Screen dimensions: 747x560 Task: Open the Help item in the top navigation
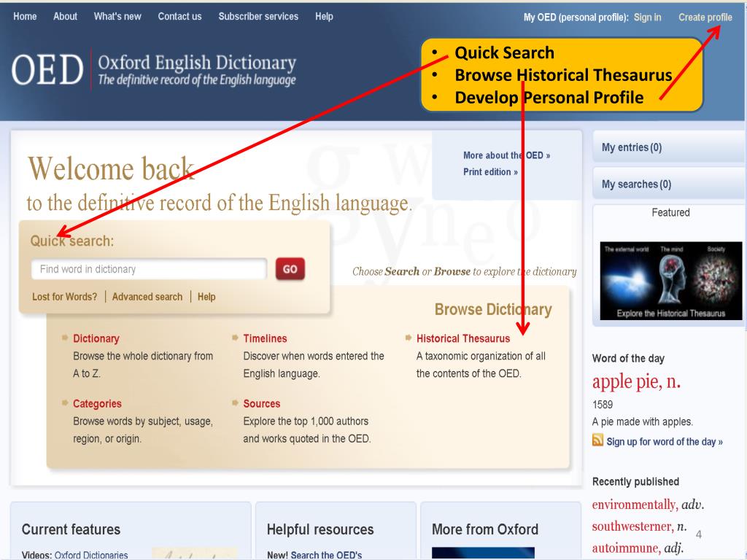click(324, 16)
